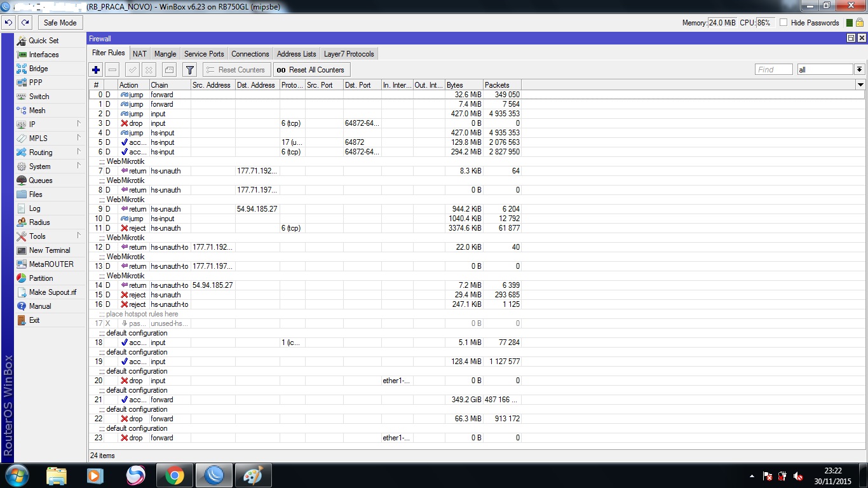Sort by the Action column header
868x488 pixels.
(133, 85)
